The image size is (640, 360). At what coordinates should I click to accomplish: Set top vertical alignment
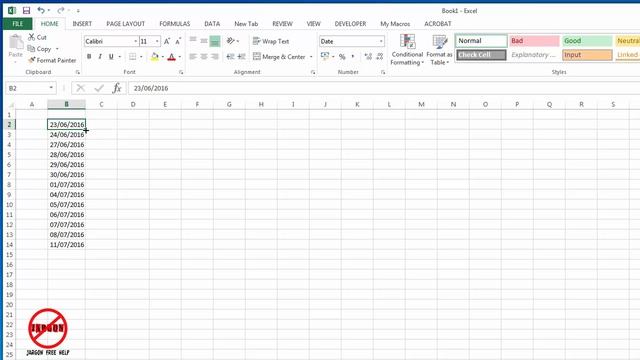(193, 41)
